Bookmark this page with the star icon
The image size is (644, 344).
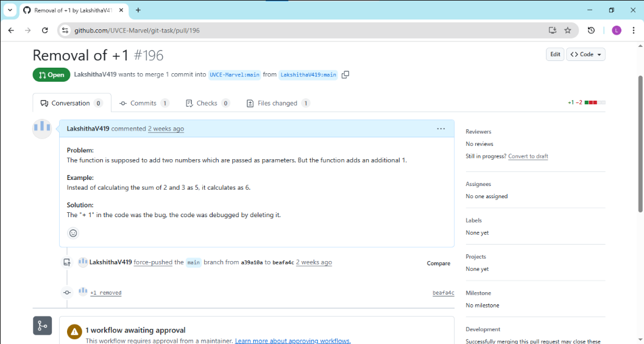(x=568, y=30)
